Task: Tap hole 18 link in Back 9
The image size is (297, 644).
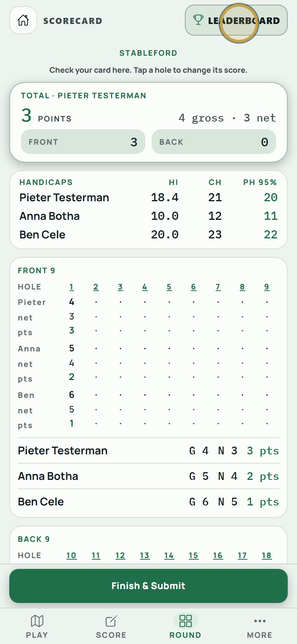Action: [266, 555]
